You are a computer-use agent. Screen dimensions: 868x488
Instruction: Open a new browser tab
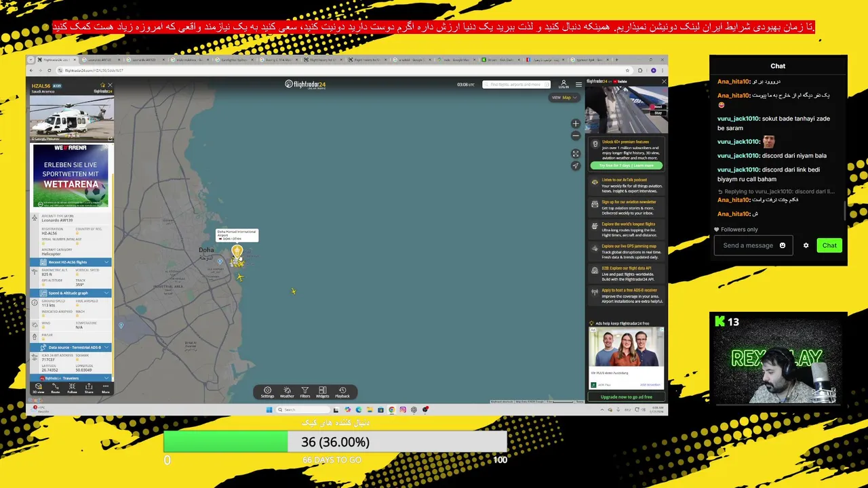[x=616, y=60]
